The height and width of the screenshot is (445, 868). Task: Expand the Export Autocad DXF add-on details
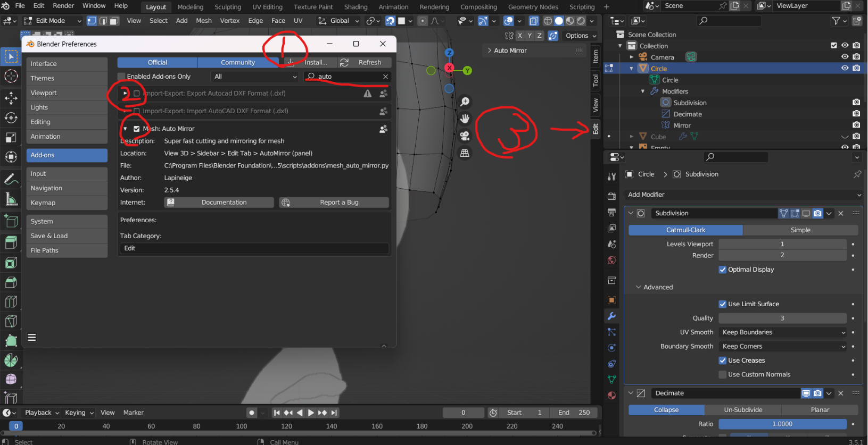coord(125,93)
